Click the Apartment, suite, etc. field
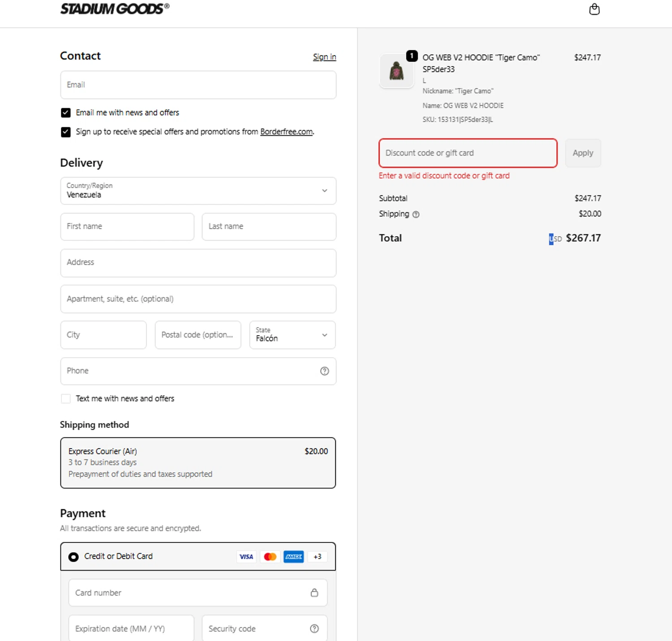Screen dimensions: 672x641 [x=198, y=299]
